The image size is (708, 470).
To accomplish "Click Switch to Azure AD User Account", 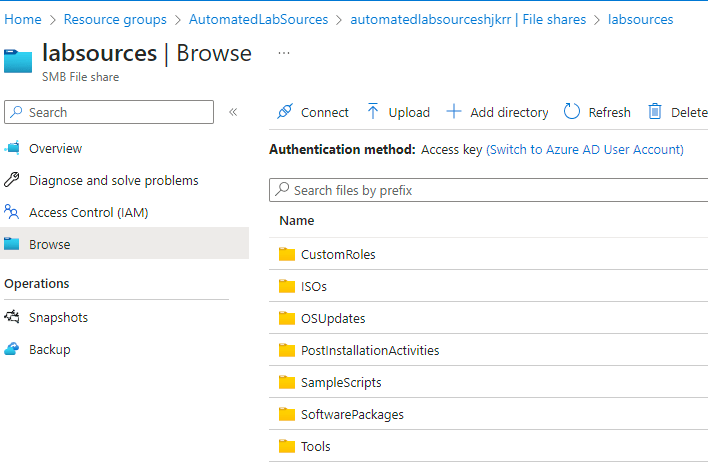I will pos(585,150).
